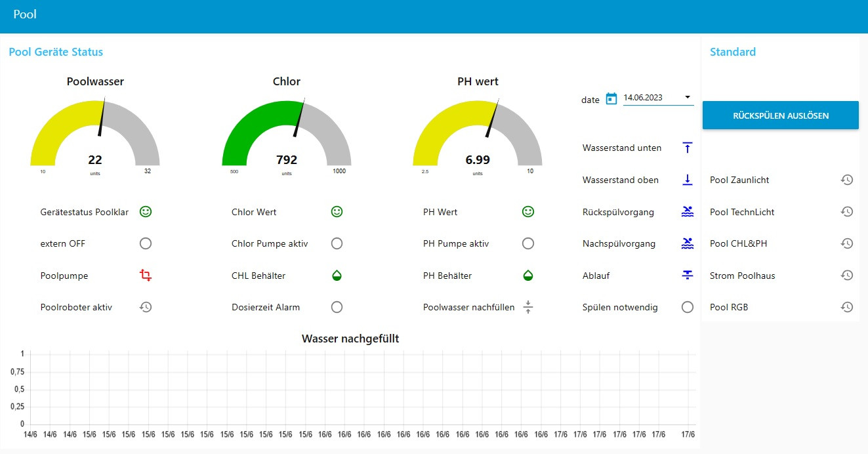Open the calendar icon next to date

[611, 98]
